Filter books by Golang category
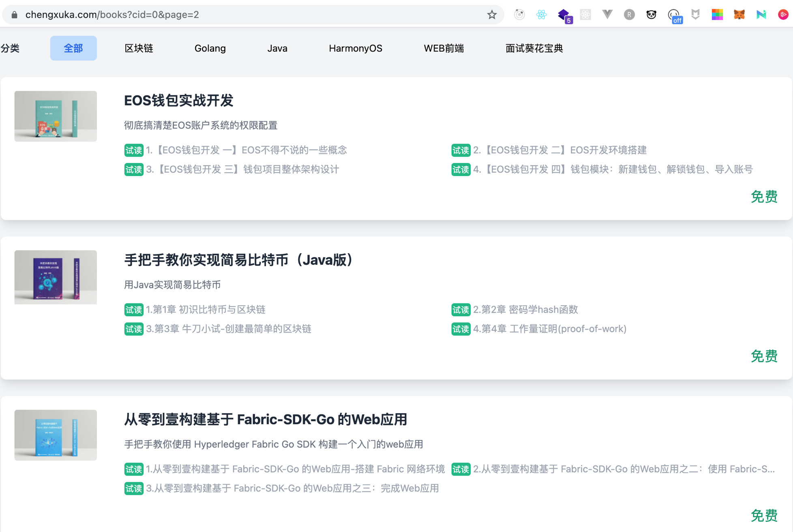The height and width of the screenshot is (532, 793). click(x=210, y=48)
